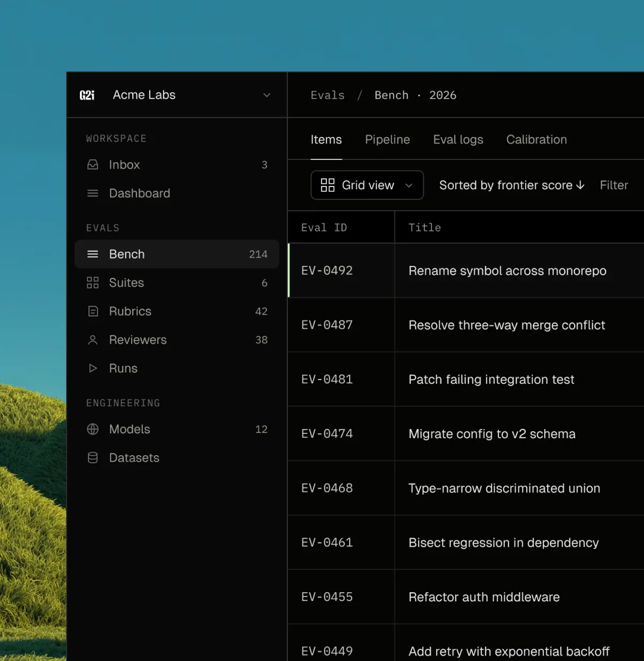The height and width of the screenshot is (661, 644).
Task: Open Models in the sidebar
Action: point(177,429)
